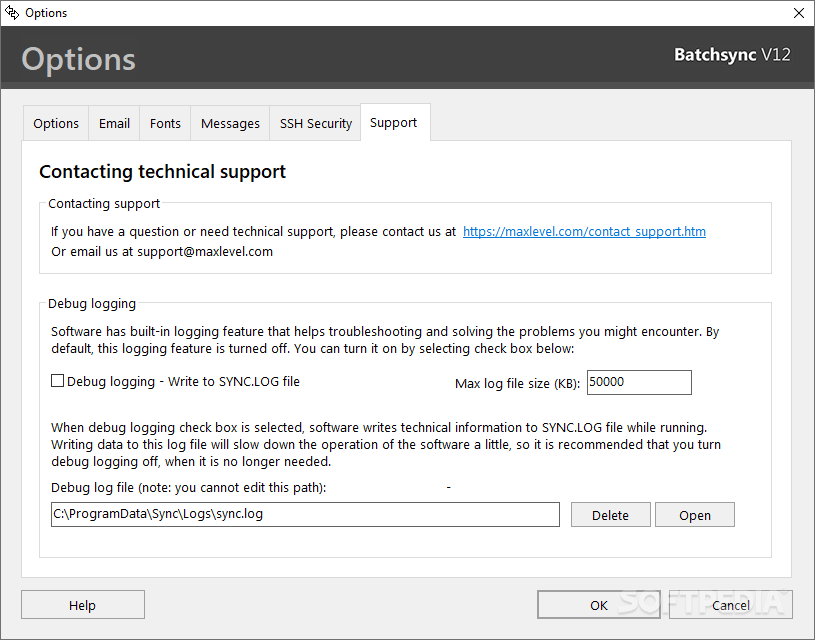815x640 pixels.
Task: Click the 'Contacting technical support' heading
Action: [163, 172]
